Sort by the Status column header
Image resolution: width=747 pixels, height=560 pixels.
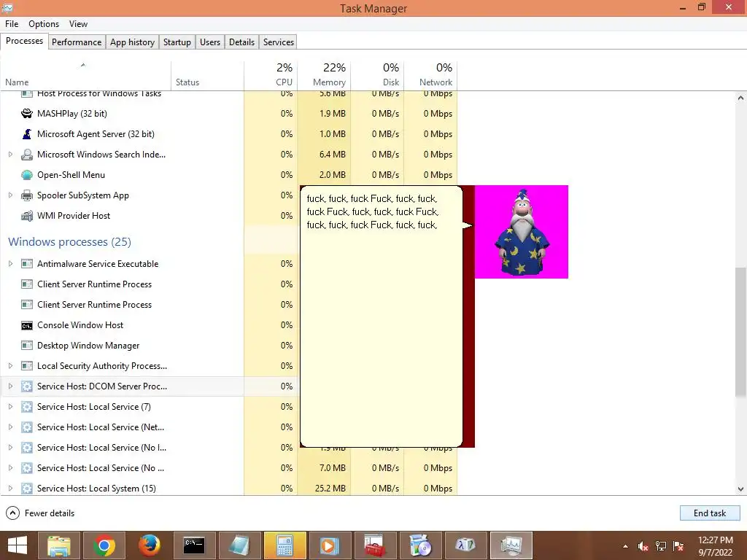[x=207, y=76]
